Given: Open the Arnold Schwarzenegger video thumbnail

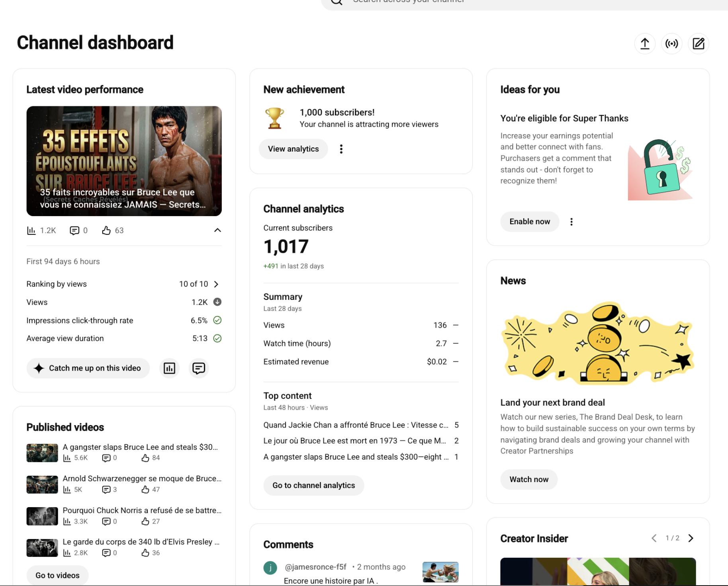Looking at the screenshot, I should (x=42, y=484).
